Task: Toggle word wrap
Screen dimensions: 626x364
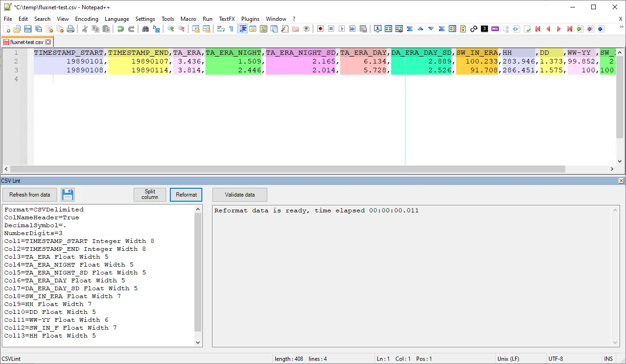Action: [222, 28]
